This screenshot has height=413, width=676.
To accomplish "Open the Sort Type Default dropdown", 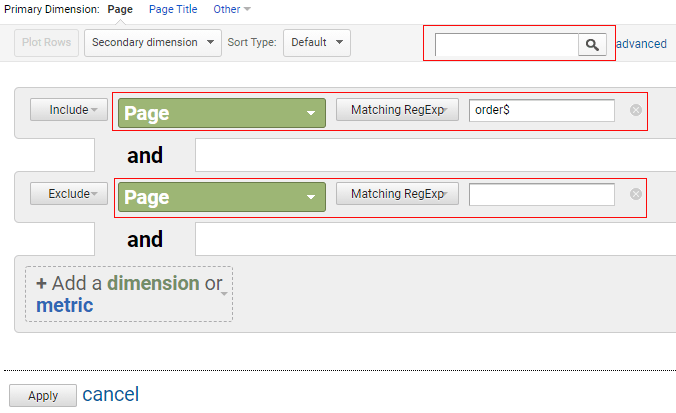I will [317, 43].
